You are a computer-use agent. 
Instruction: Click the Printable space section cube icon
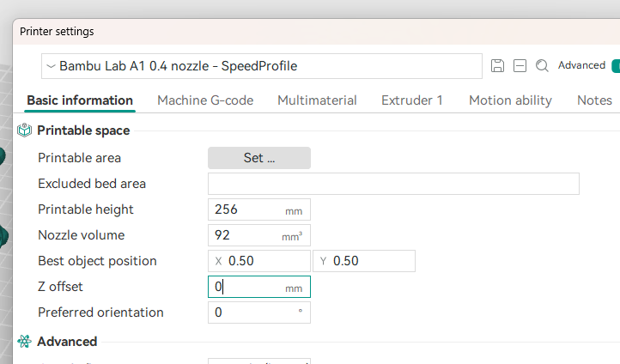pos(25,130)
